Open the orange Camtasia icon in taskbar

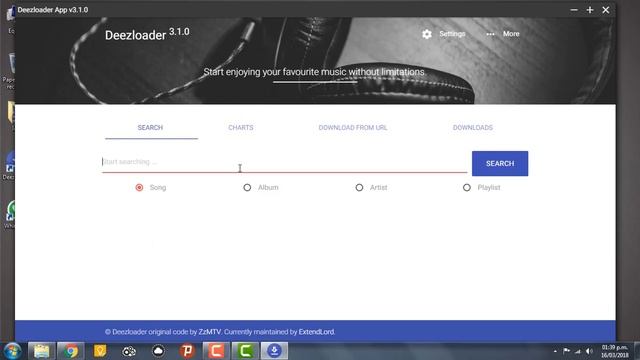pos(216,351)
